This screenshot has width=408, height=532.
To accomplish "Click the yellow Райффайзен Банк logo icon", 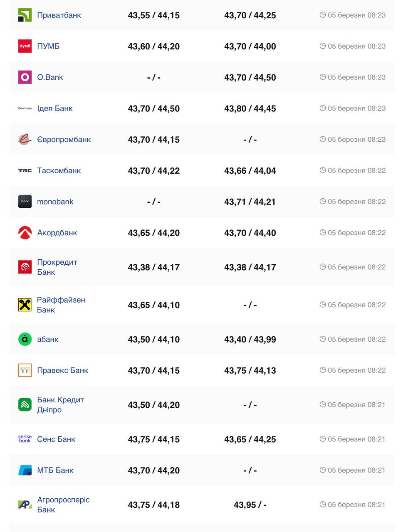I will pyautogui.click(x=25, y=305).
